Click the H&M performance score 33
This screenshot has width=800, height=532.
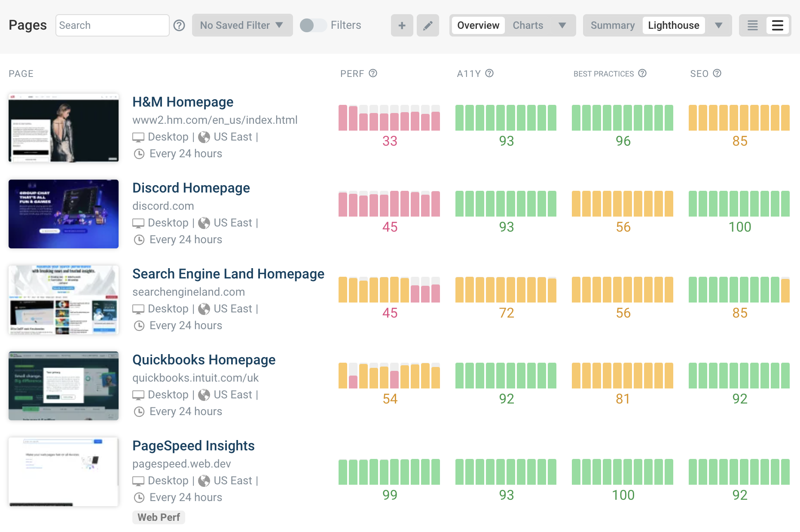point(390,141)
